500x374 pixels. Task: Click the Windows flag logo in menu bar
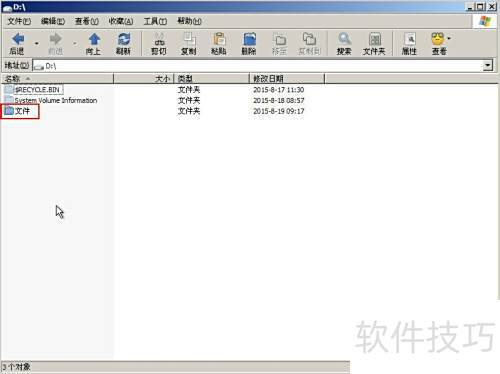tap(485, 21)
